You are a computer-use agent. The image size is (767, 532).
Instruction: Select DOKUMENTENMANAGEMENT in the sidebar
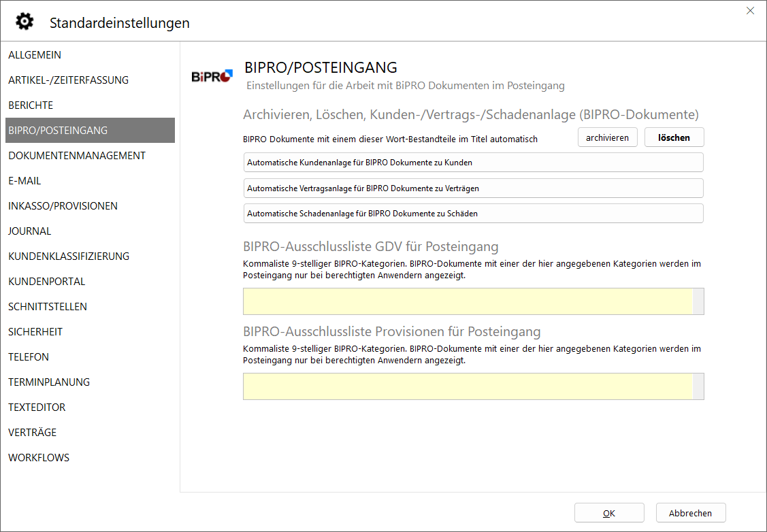(77, 156)
